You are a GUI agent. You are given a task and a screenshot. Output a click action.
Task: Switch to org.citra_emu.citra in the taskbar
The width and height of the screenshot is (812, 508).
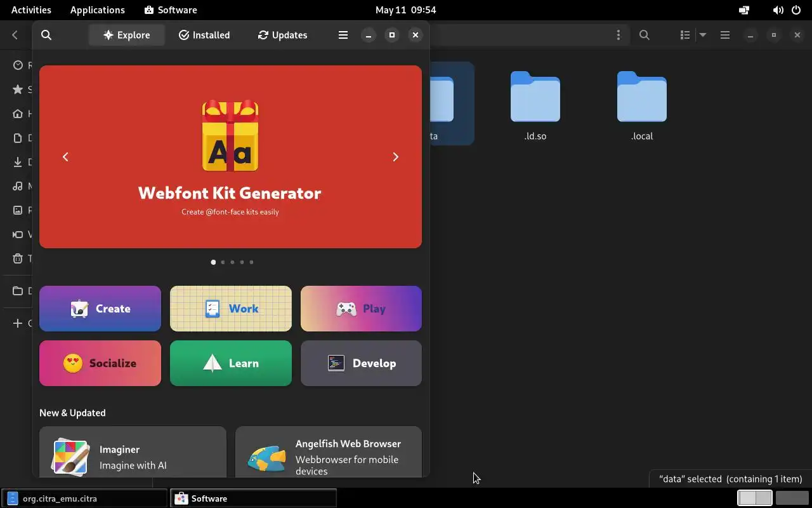[x=84, y=498]
